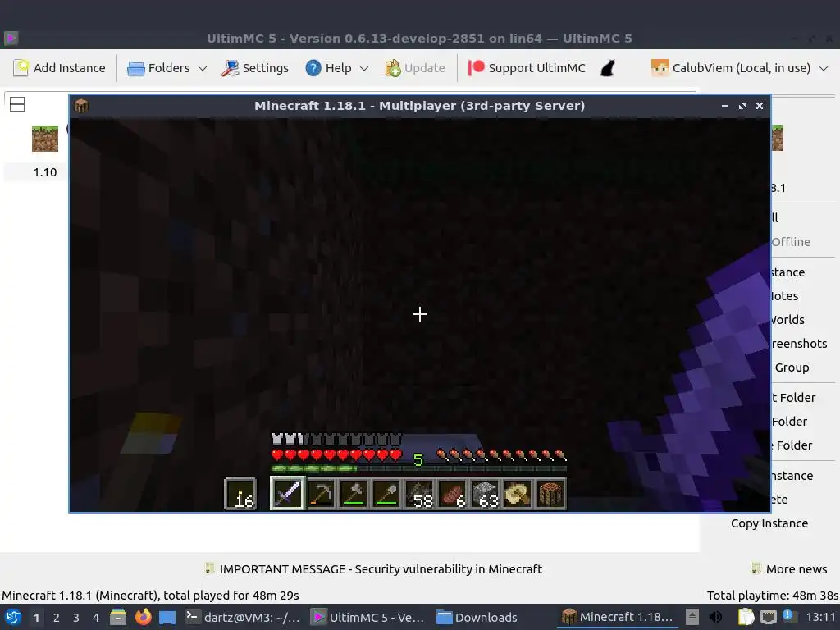Select the shovel hotbar slot

[386, 493]
